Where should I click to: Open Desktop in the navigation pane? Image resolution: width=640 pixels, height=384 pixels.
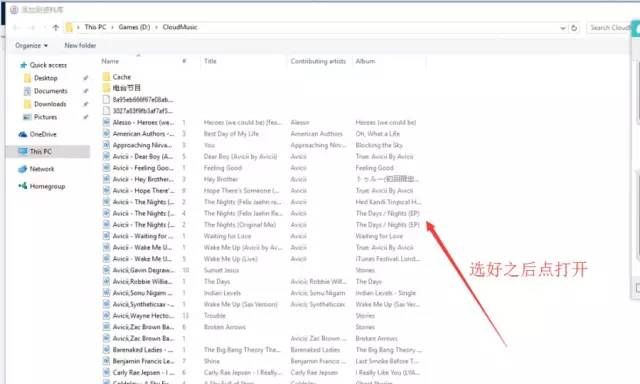46,78
